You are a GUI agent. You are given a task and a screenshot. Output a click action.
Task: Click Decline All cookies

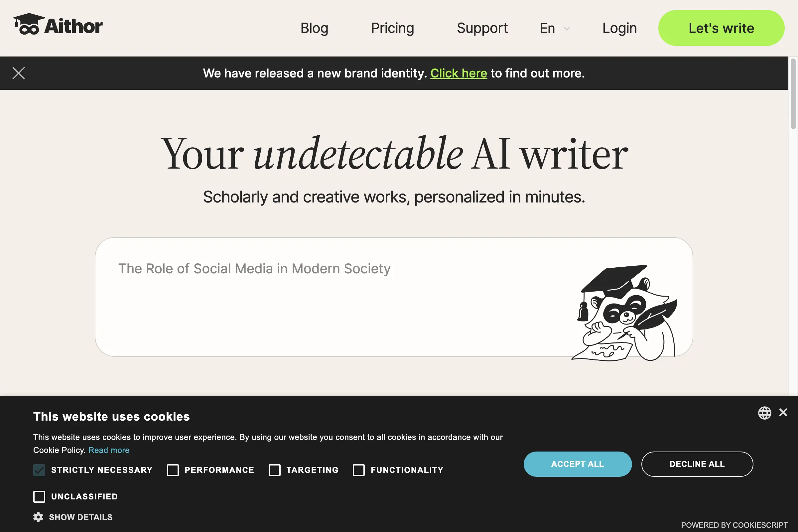point(697,464)
